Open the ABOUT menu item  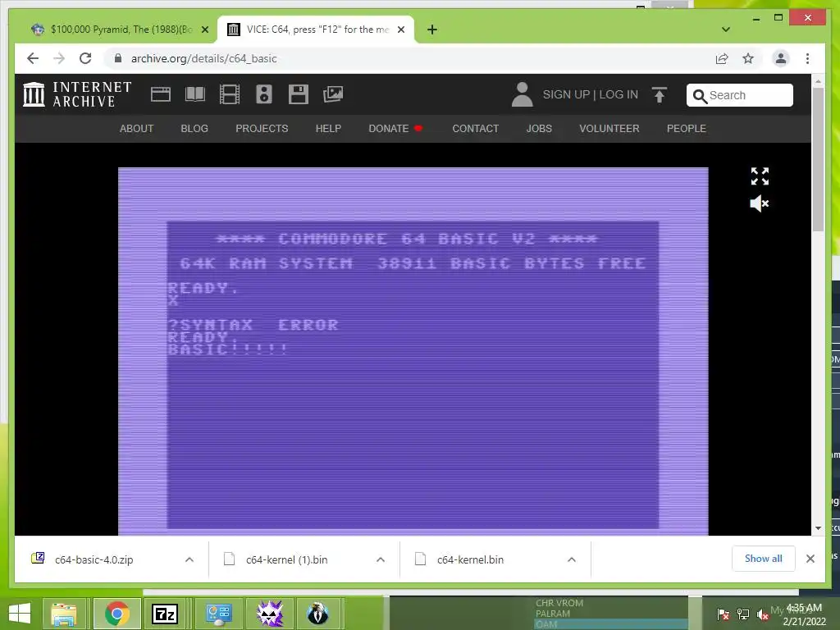coord(137,129)
